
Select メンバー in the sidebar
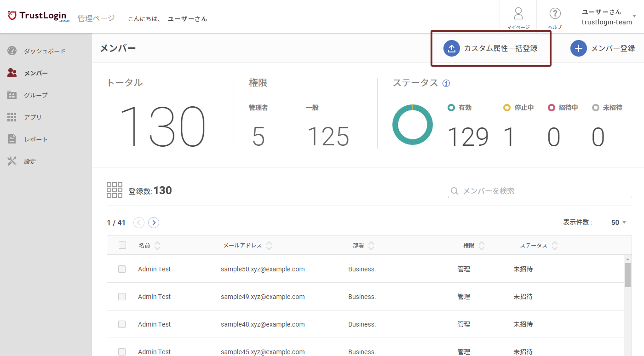[36, 73]
